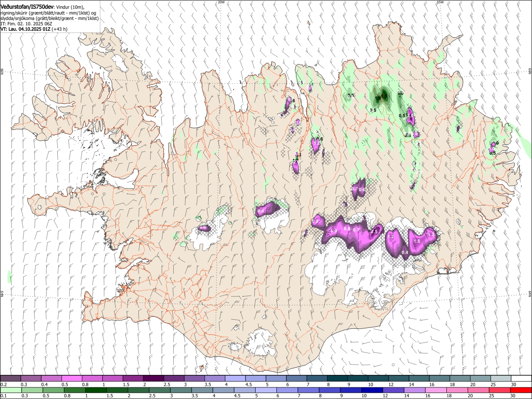Pick the light lavender top-row swatch between 4 and 4.5
This screenshot has height=399, width=532.
235,379
